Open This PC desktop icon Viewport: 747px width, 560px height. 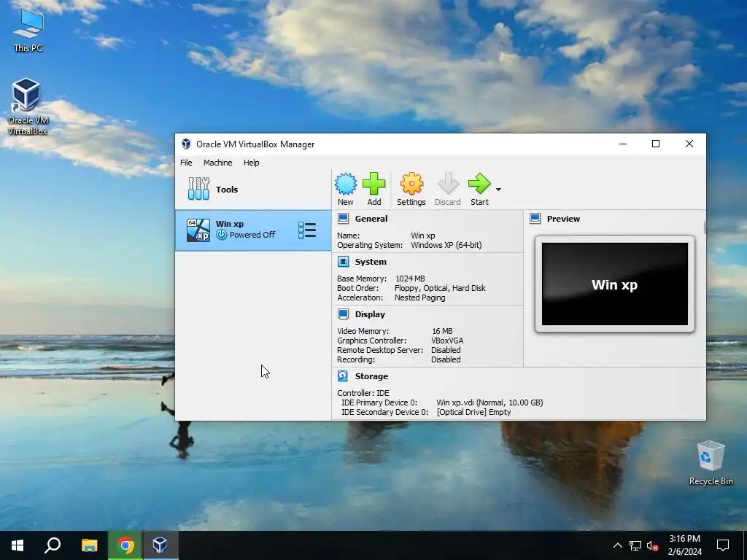point(28,31)
